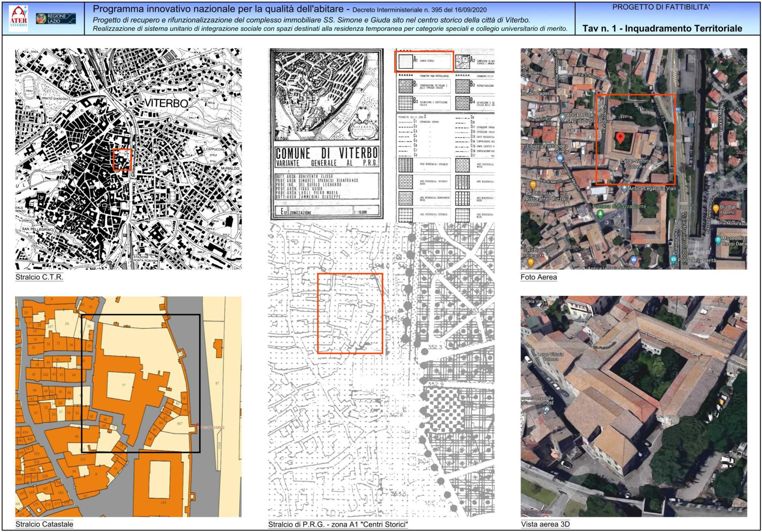Click the Antica Legatoria Viali grey pin
This screenshot has width=762, height=532.
point(624,189)
